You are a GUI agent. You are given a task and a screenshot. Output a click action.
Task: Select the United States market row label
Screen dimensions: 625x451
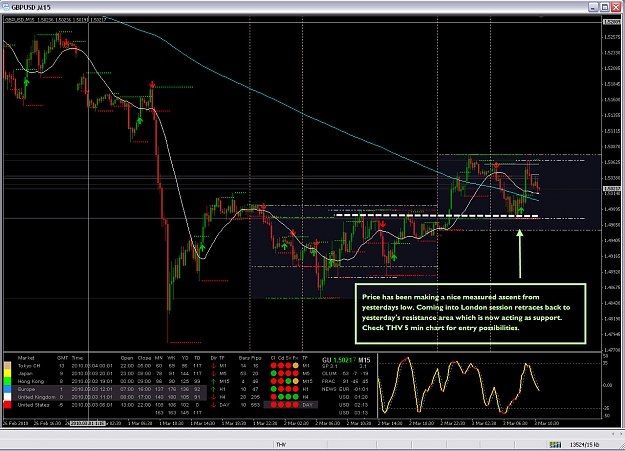point(33,405)
